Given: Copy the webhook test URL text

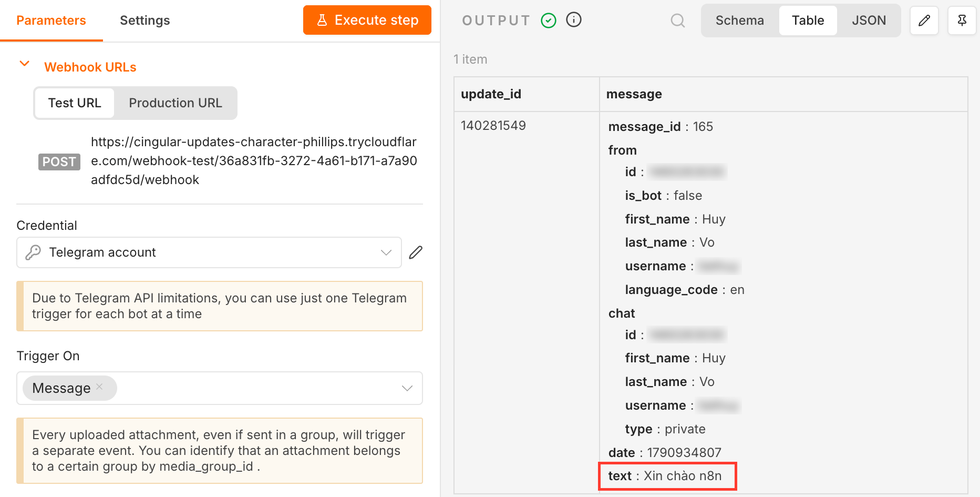Looking at the screenshot, I should pyautogui.click(x=254, y=161).
